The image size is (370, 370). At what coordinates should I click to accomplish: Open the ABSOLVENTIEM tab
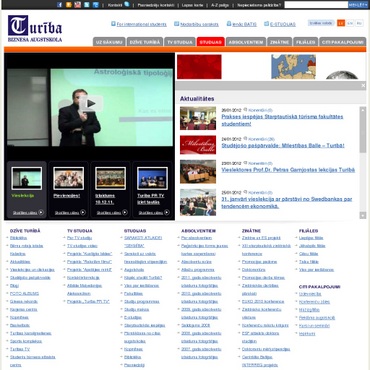pyautogui.click(x=246, y=42)
